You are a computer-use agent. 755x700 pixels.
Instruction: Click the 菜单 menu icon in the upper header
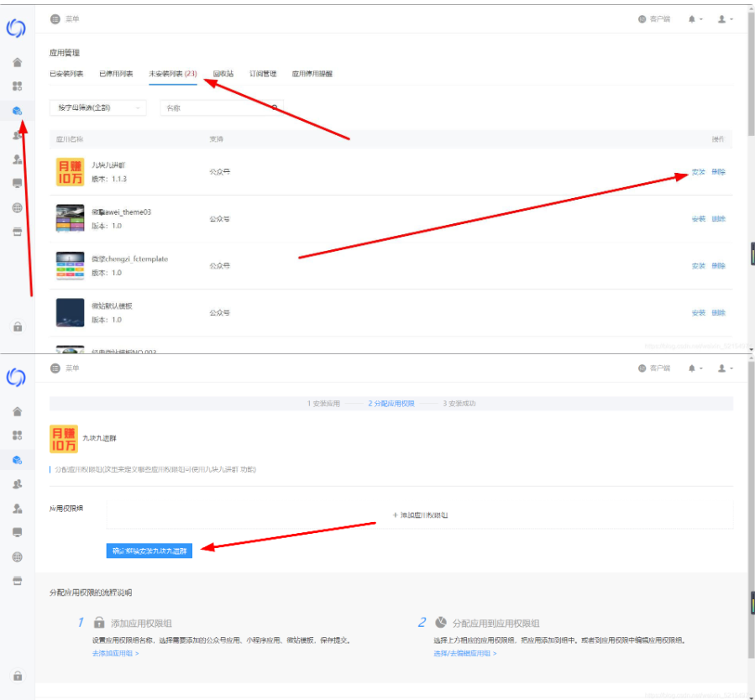click(55, 18)
